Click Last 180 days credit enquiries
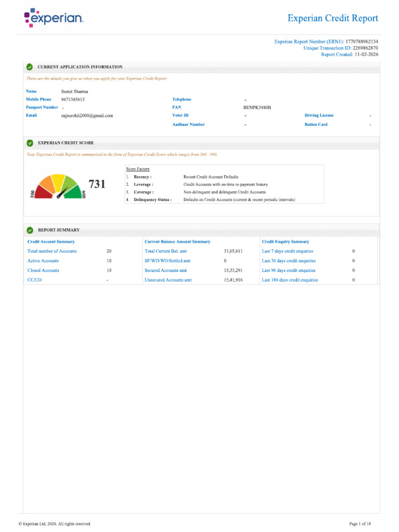This screenshot has height=532, width=399. pos(290,280)
